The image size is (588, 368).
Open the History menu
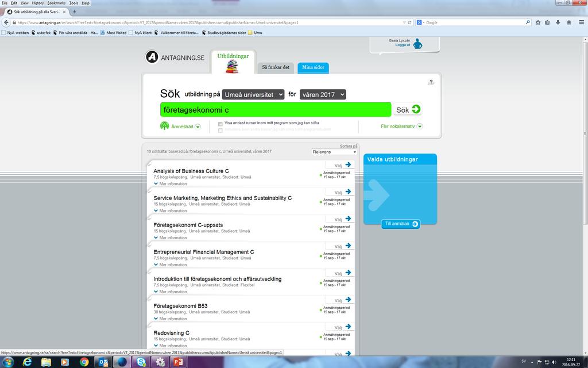pos(37,3)
